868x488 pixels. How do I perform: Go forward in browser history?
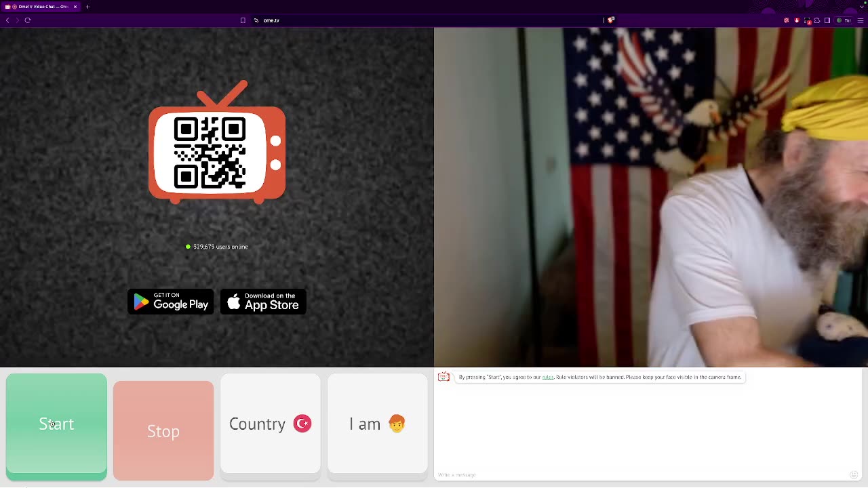18,20
